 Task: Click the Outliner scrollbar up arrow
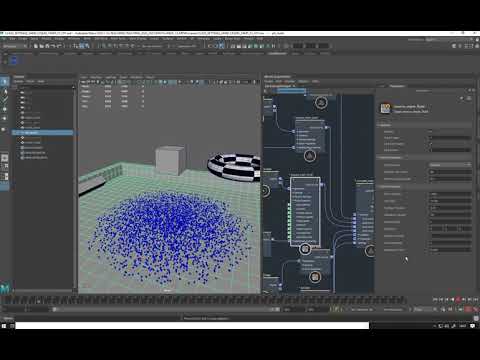pos(74,87)
